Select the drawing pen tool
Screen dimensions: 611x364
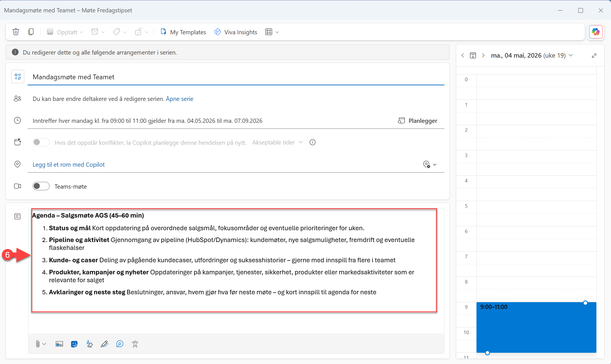(104, 344)
